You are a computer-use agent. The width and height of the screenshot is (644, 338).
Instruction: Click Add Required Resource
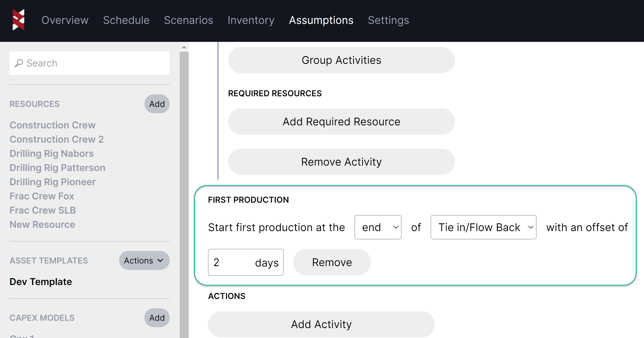341,122
